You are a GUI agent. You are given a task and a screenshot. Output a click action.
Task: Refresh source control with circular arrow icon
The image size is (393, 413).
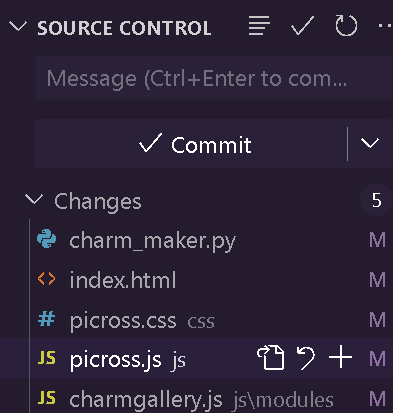pos(346,26)
